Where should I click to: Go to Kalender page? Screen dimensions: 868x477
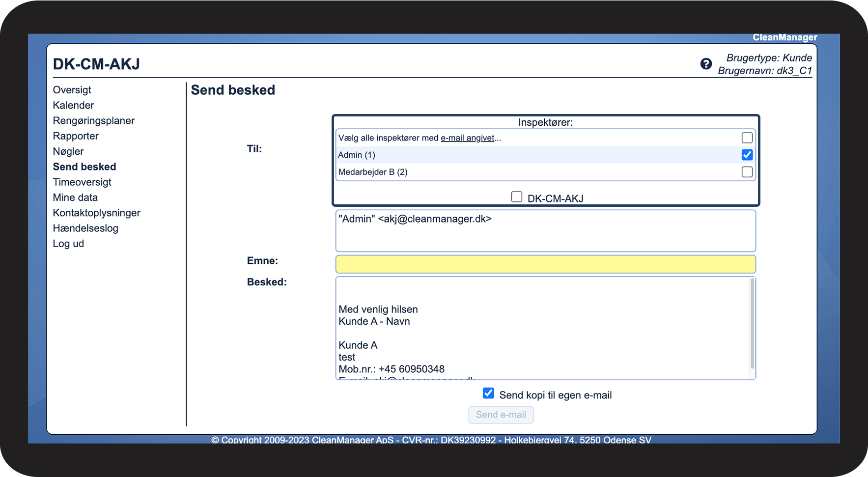(x=73, y=105)
